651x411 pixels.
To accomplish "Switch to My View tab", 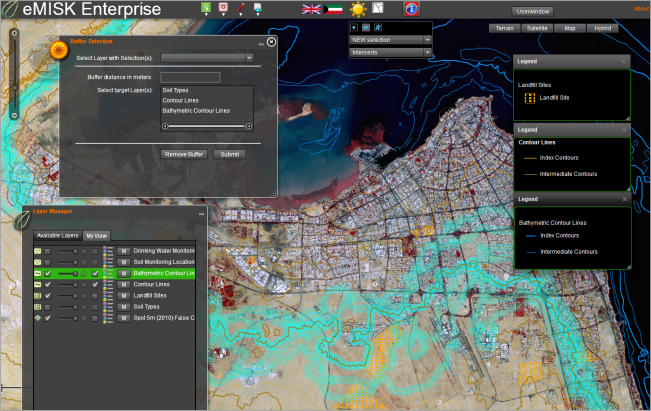I will pyautogui.click(x=96, y=235).
